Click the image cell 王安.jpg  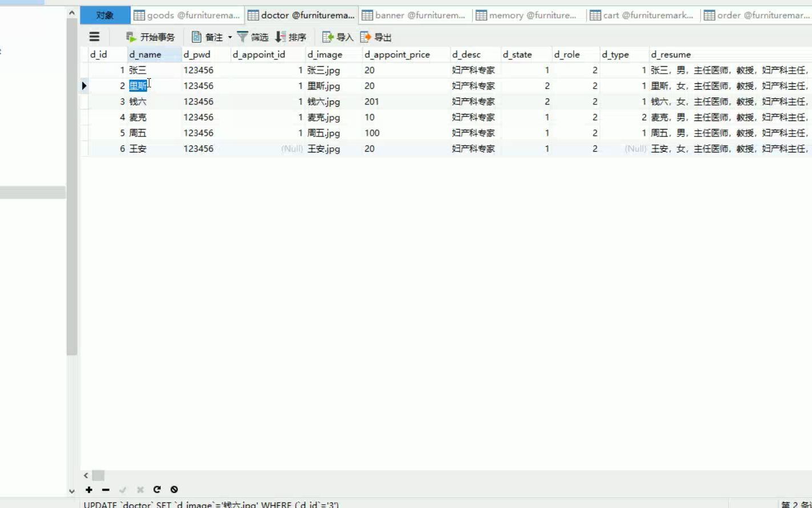pyautogui.click(x=334, y=148)
